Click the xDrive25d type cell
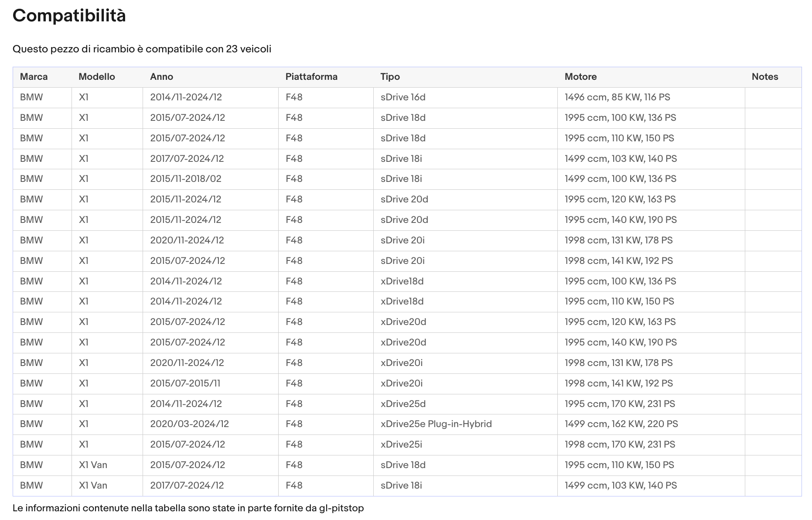812x520 pixels. click(x=465, y=404)
